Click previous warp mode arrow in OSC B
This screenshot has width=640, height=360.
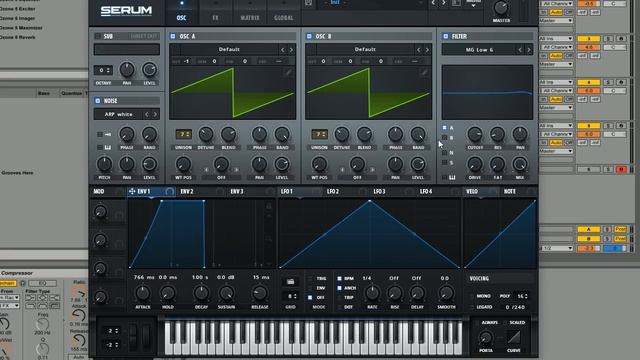coord(342,169)
